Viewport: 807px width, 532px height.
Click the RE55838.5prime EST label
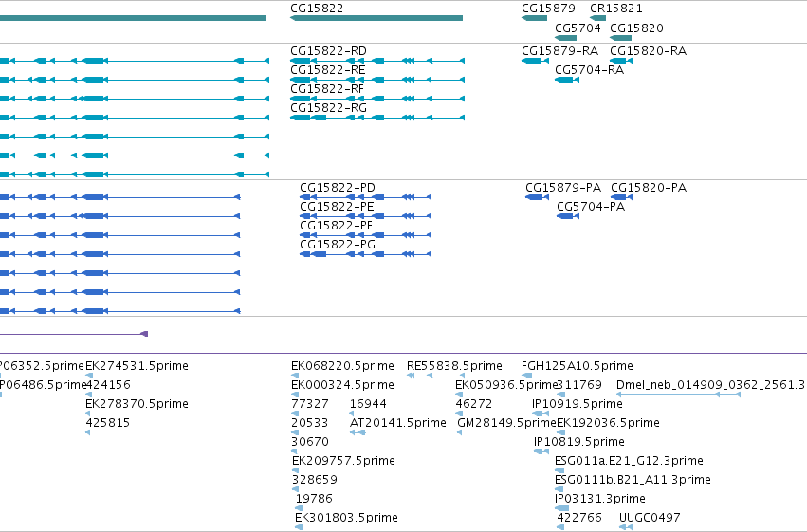(454, 366)
